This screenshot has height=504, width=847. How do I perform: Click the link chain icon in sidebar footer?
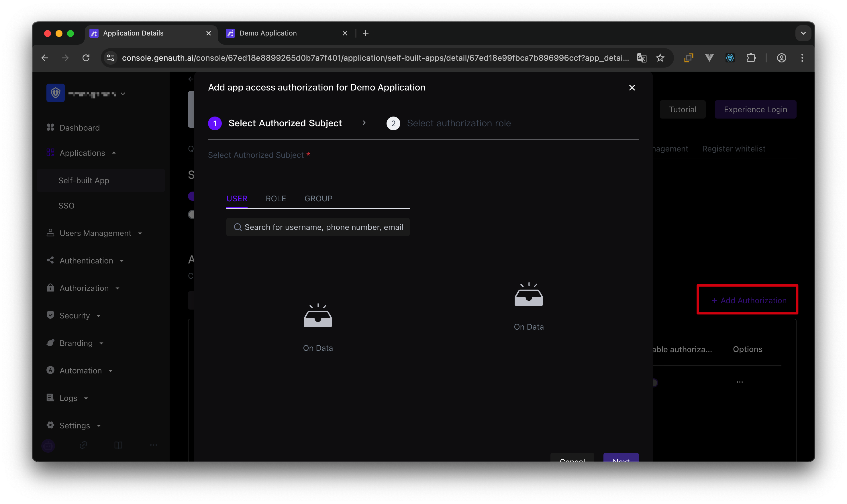[x=84, y=445]
